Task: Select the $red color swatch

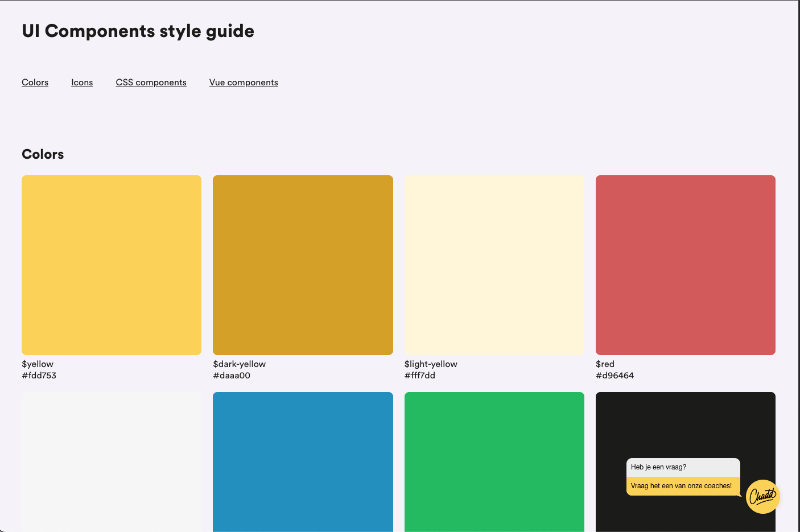Action: click(685, 265)
